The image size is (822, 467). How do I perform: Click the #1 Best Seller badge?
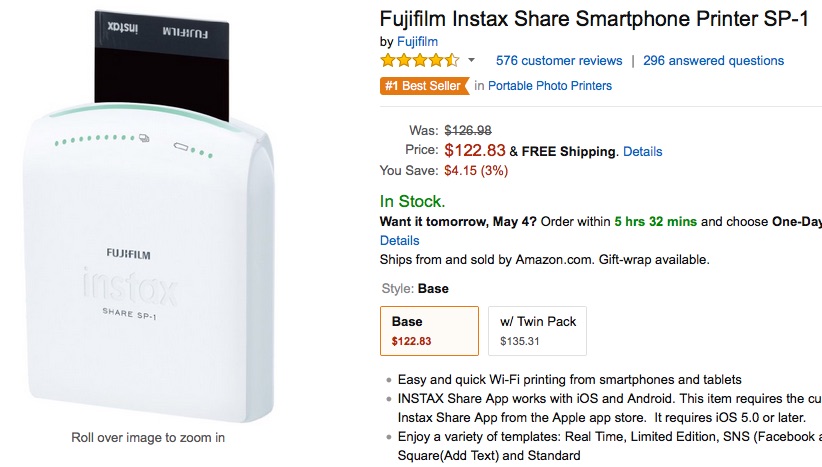(424, 86)
